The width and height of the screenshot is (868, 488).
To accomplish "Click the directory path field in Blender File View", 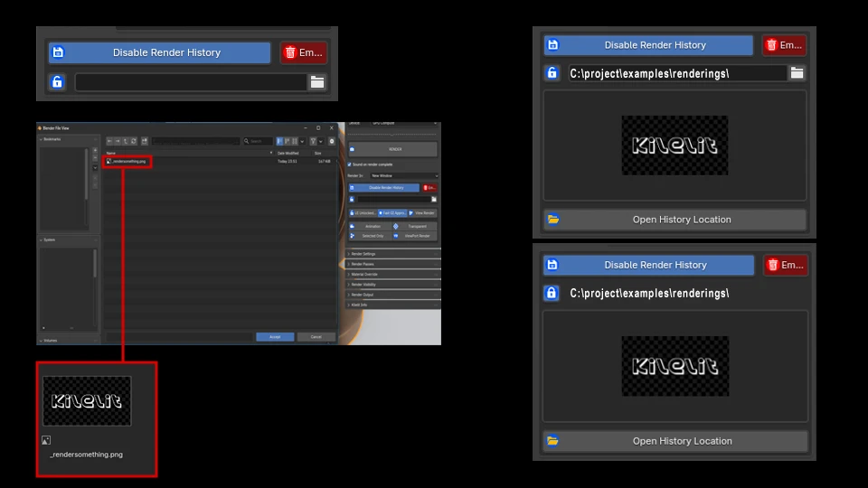I will tap(195, 141).
